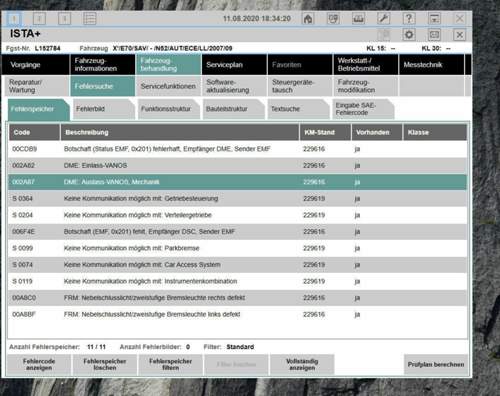Select row 00A8C0 Bremsleuchte rechts defekt
500x396 pixels.
click(x=237, y=298)
